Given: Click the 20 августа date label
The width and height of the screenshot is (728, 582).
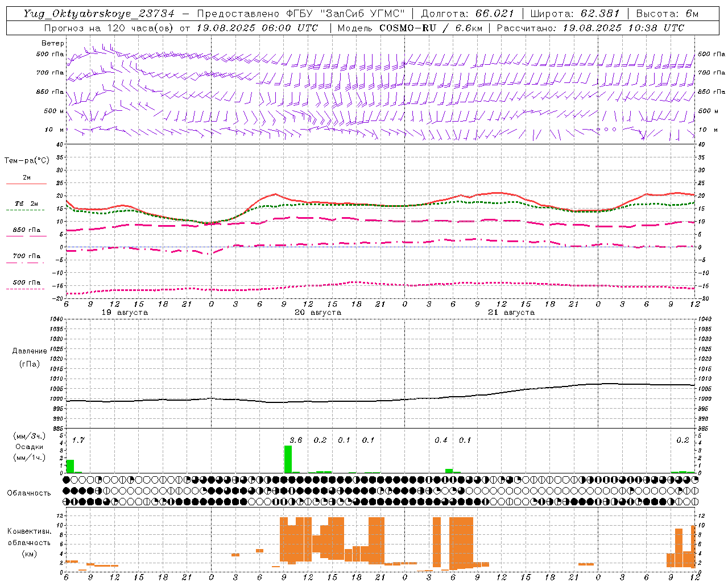Looking at the screenshot, I should click(x=318, y=312).
